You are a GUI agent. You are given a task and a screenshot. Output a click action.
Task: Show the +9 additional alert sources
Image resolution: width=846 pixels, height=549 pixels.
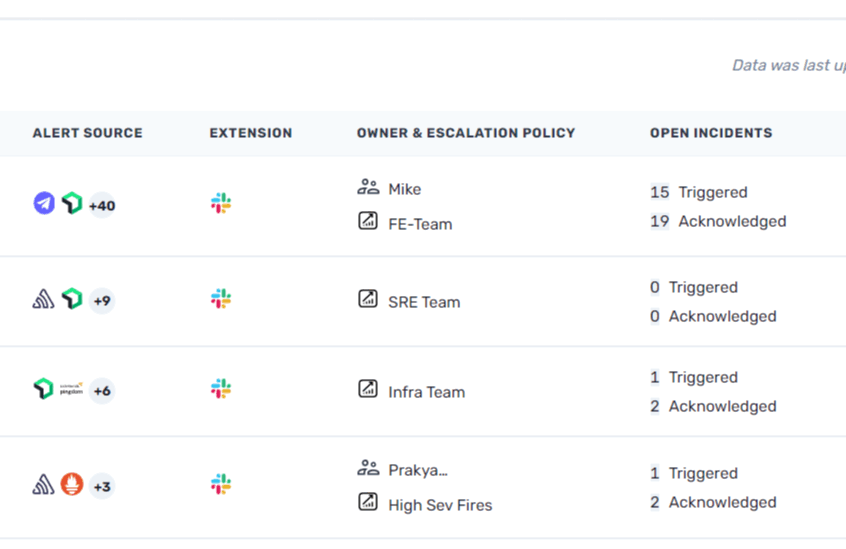pos(102,301)
